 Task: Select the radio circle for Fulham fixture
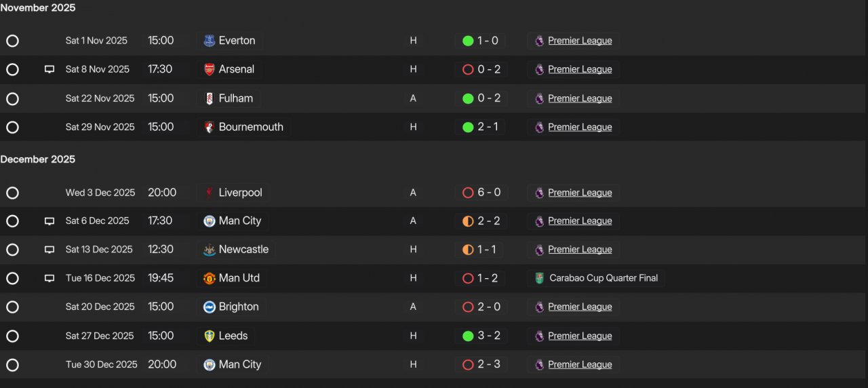(12, 99)
